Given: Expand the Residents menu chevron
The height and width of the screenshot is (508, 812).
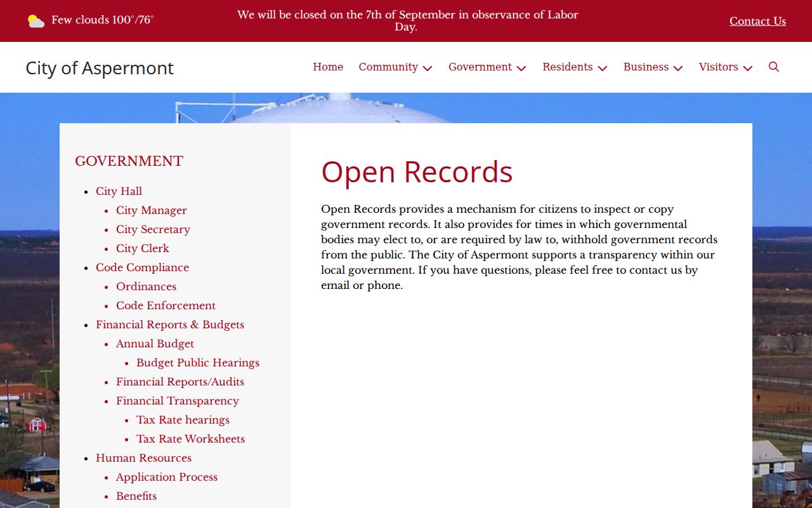Looking at the screenshot, I should (603, 68).
